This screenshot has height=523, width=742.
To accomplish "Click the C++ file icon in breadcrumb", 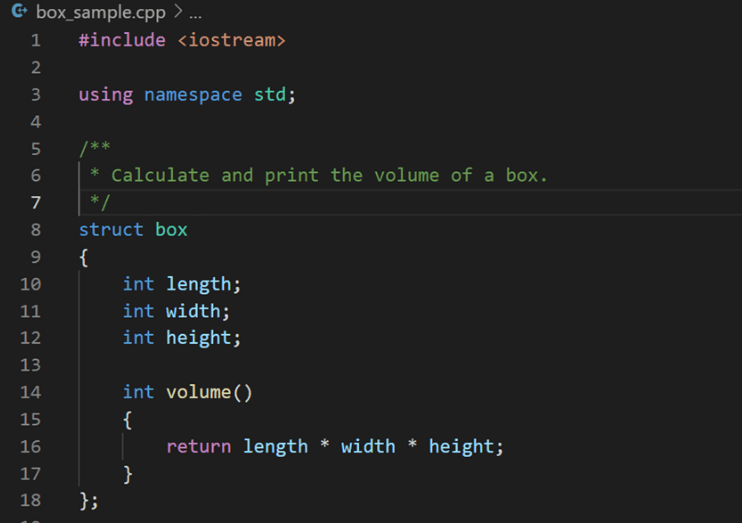I will (19, 11).
